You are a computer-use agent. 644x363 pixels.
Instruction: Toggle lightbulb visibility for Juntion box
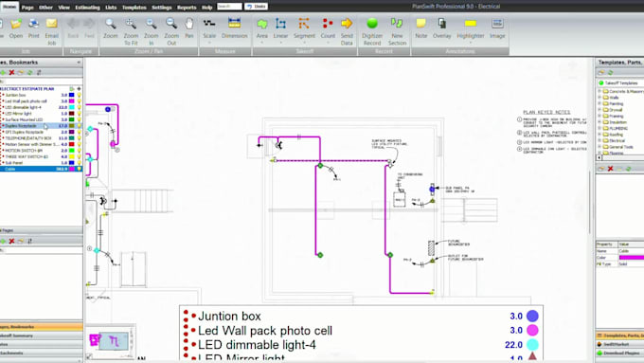[x=79, y=95]
